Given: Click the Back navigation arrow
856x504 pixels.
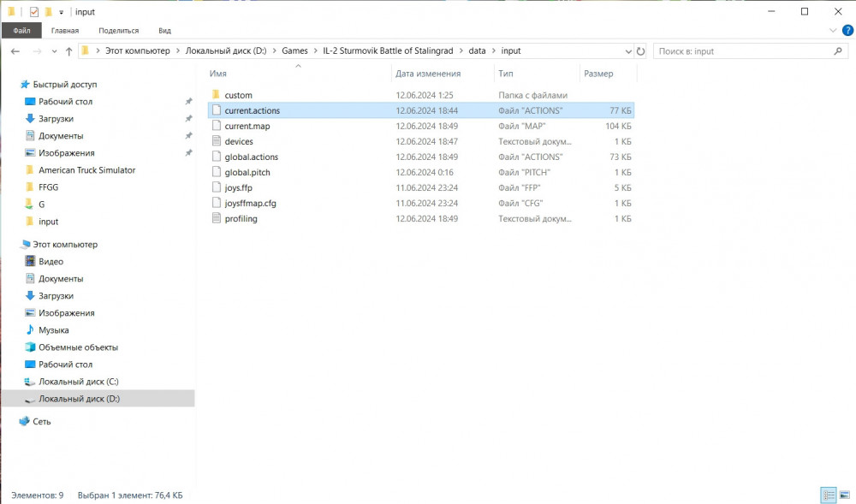Looking at the screenshot, I should [15, 51].
